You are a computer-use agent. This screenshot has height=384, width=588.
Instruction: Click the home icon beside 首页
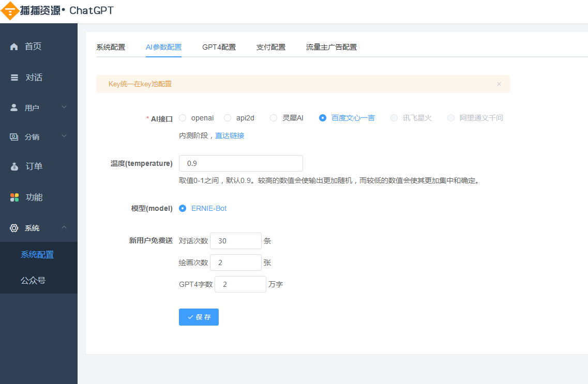point(14,47)
